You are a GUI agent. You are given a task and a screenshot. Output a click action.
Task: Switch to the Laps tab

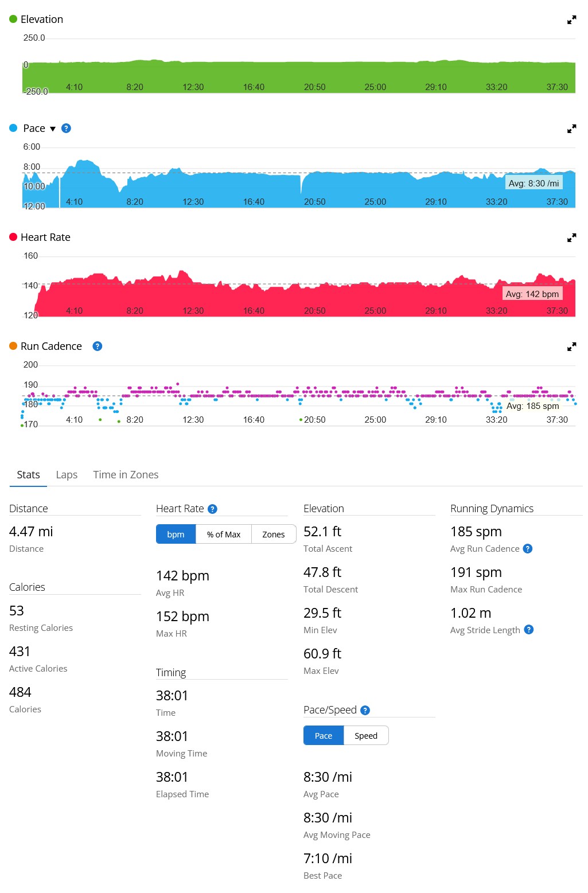(x=67, y=475)
